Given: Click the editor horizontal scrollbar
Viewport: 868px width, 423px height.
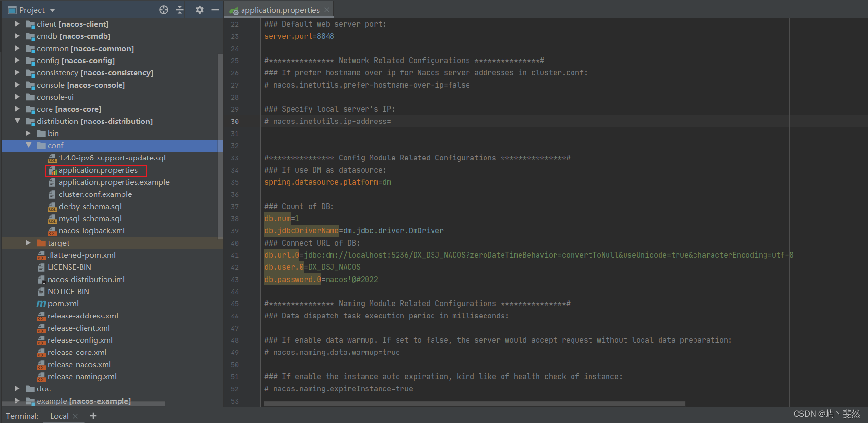Looking at the screenshot, I should [x=474, y=404].
